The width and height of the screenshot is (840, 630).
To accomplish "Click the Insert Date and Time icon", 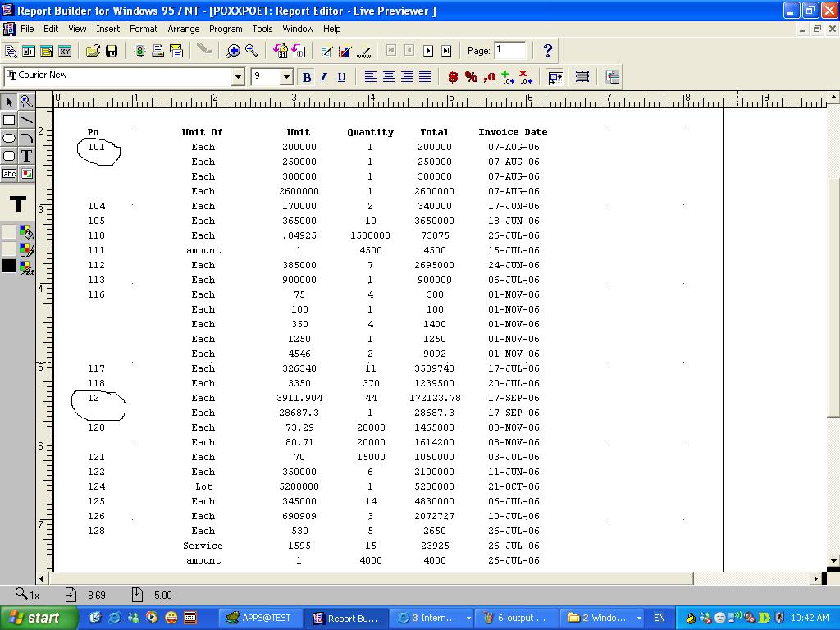I will [281, 51].
